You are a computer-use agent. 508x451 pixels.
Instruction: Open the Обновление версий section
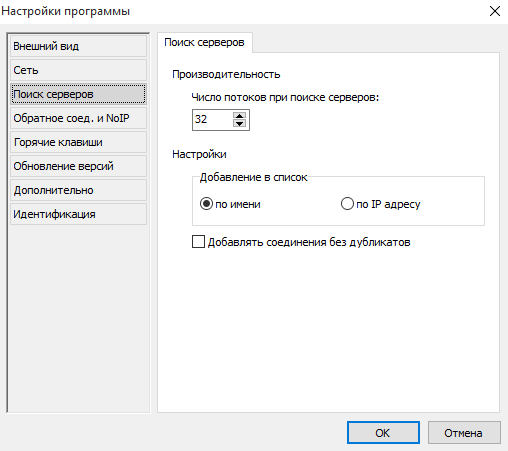click(x=78, y=166)
